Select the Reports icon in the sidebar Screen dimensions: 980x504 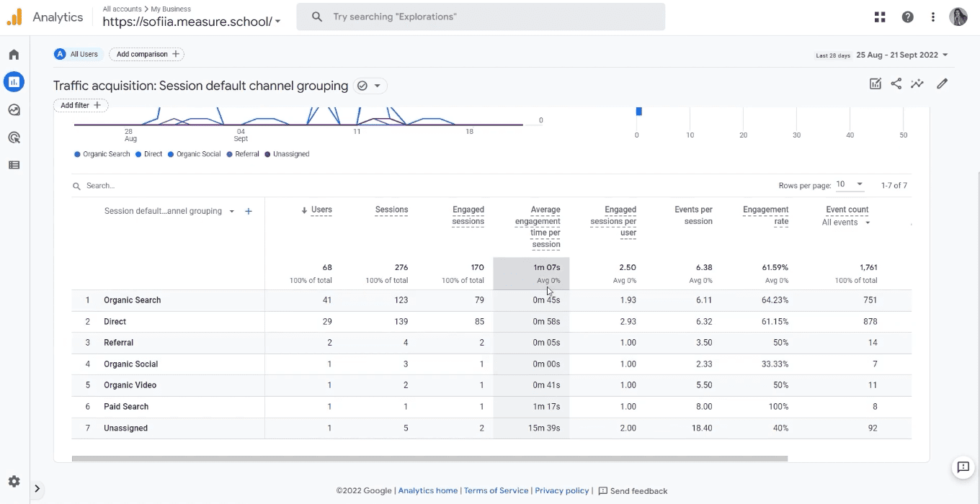(14, 81)
